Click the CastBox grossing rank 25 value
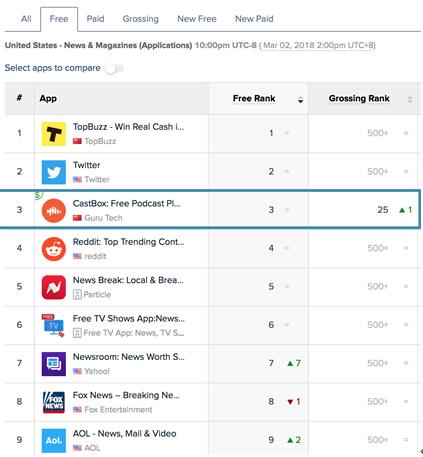The image size is (423, 457). 383,210
